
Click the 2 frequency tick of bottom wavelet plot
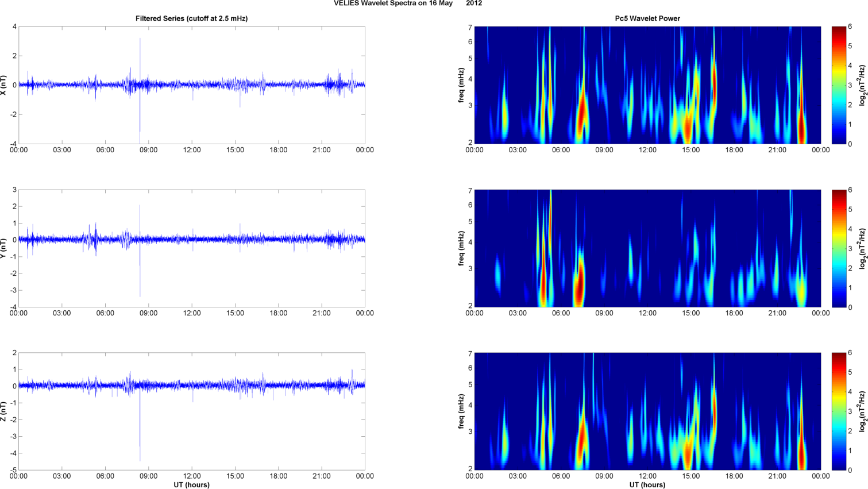pyautogui.click(x=470, y=469)
